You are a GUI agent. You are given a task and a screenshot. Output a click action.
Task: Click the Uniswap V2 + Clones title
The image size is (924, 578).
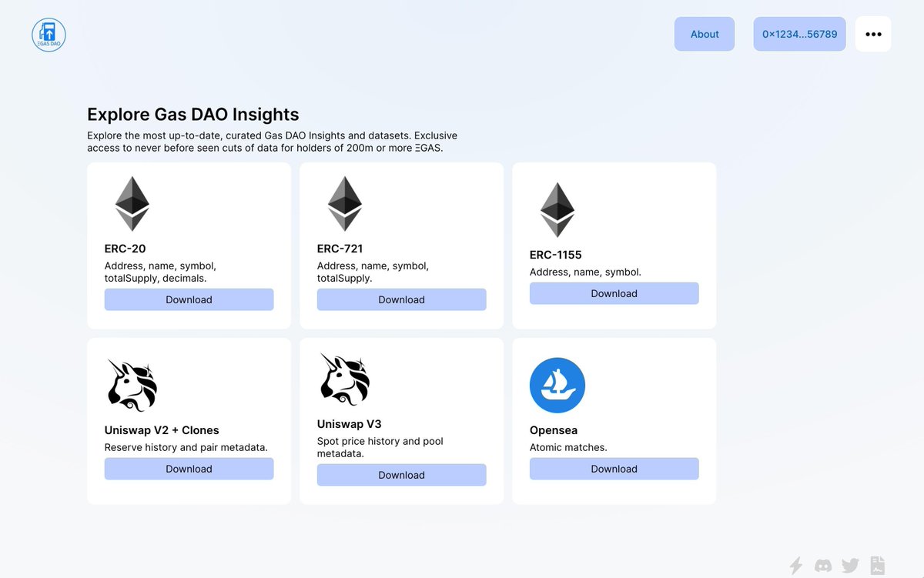click(x=162, y=430)
